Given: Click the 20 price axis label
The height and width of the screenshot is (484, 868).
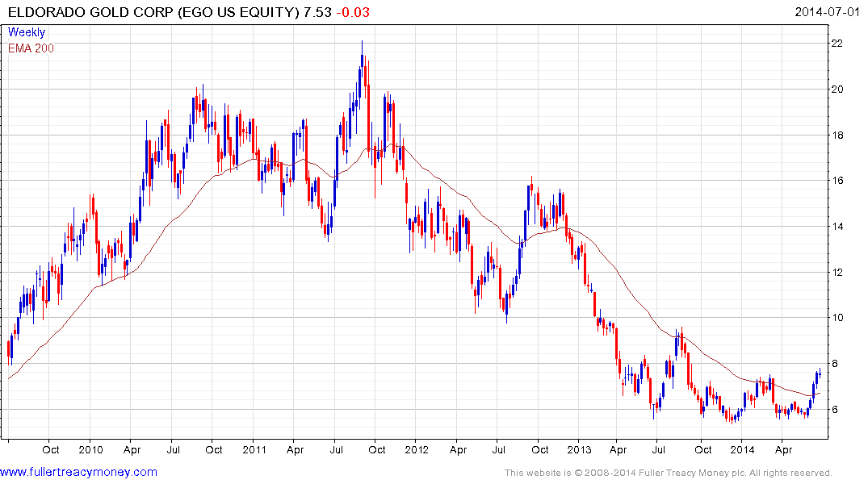Looking at the screenshot, I should 837,89.
